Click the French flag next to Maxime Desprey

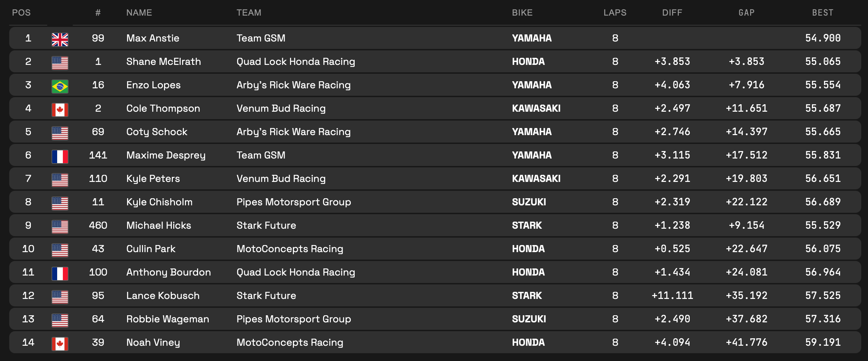60,156
